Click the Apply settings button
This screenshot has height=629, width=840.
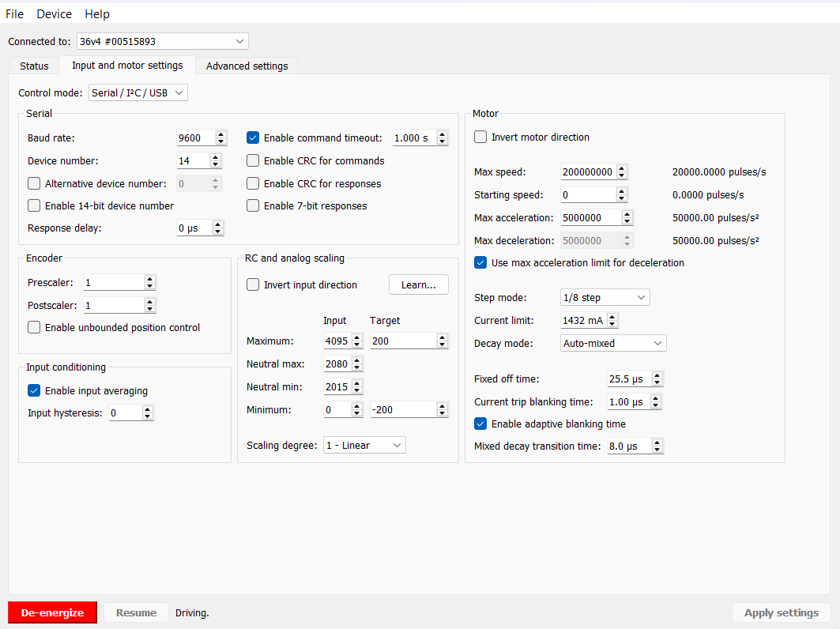(x=781, y=612)
